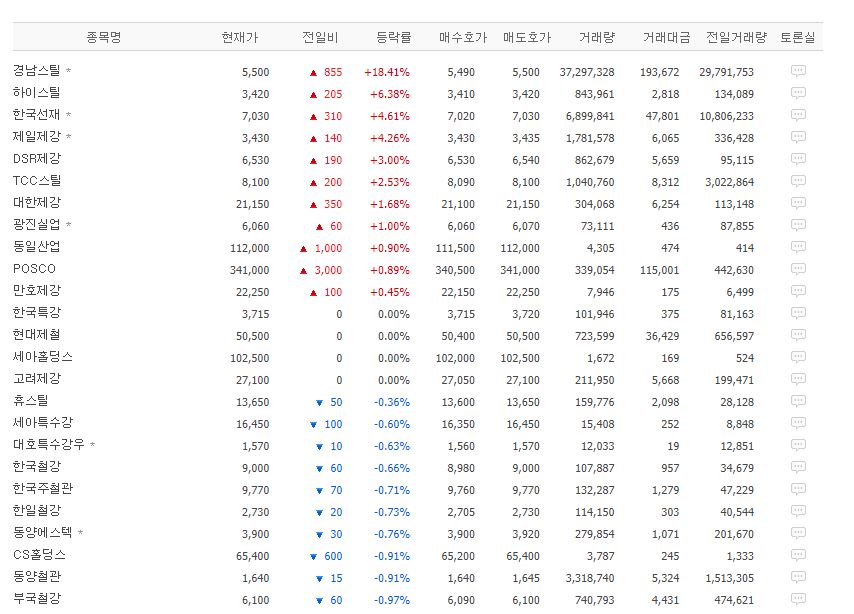Open the 현대제철 stock link
This screenshot has height=614, width=854.
click(x=36, y=335)
